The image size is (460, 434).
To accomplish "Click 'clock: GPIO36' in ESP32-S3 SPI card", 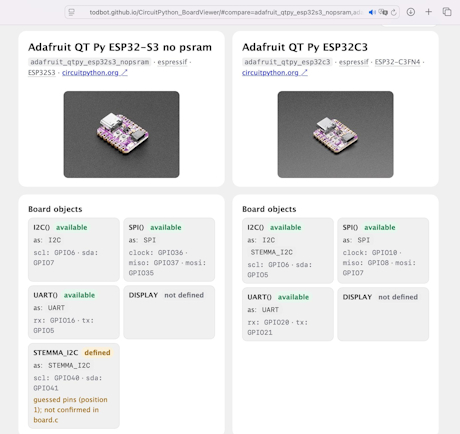I will tap(156, 253).
